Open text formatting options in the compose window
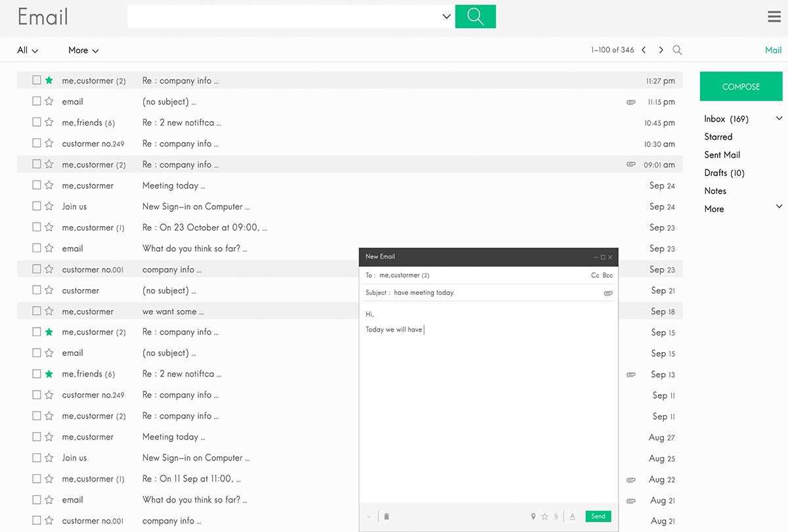The width and height of the screenshot is (788, 532). tap(572, 516)
